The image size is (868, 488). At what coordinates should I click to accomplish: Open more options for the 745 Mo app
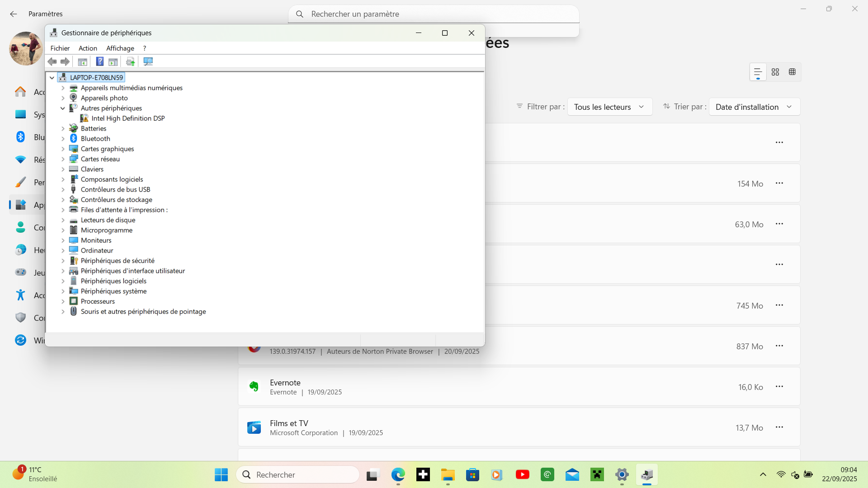779,305
